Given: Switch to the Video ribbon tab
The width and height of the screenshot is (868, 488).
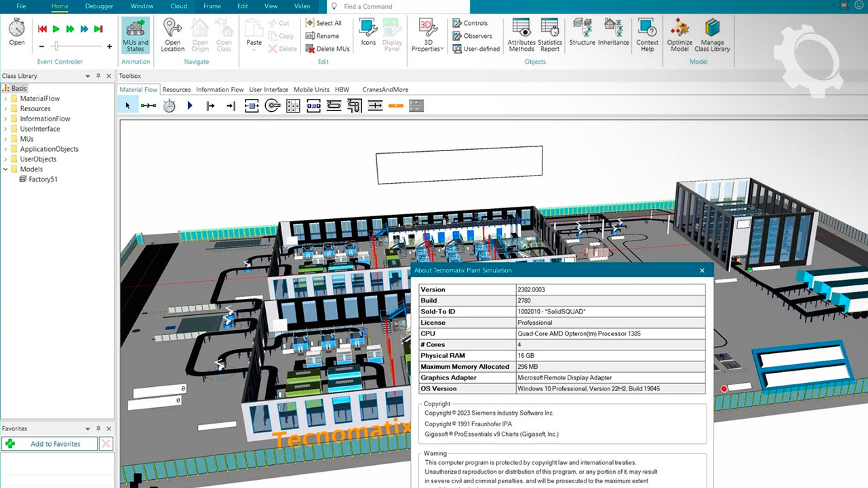Looking at the screenshot, I should [x=302, y=6].
